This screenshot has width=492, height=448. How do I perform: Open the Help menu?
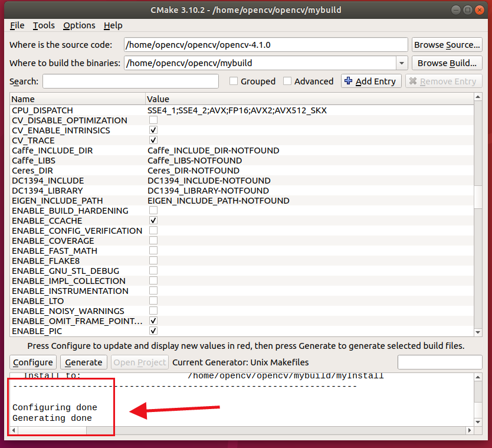113,25
